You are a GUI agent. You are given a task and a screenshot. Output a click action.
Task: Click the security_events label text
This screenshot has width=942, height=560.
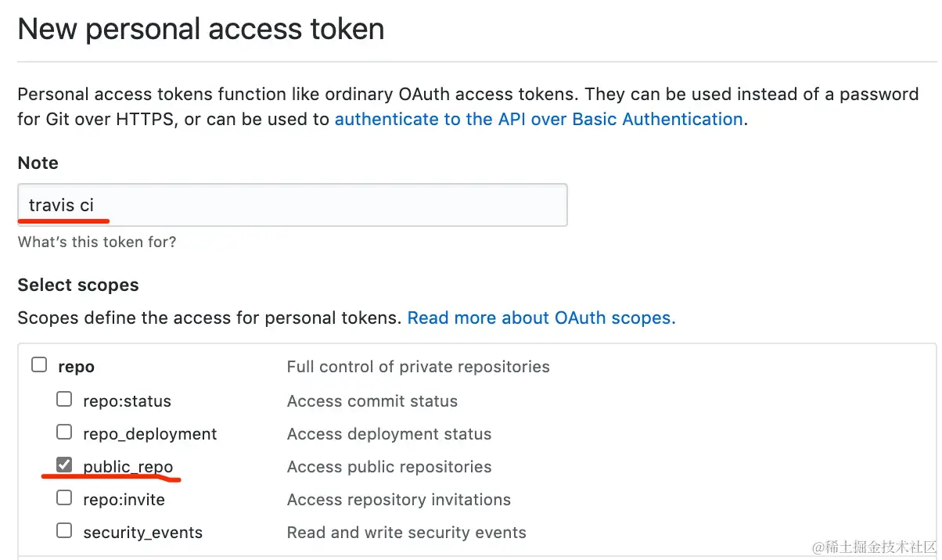tap(142, 533)
